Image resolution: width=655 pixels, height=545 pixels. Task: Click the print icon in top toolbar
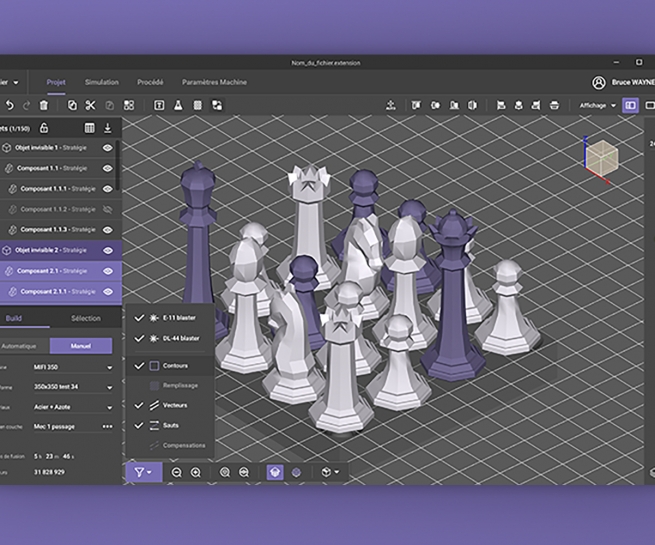coord(554,105)
